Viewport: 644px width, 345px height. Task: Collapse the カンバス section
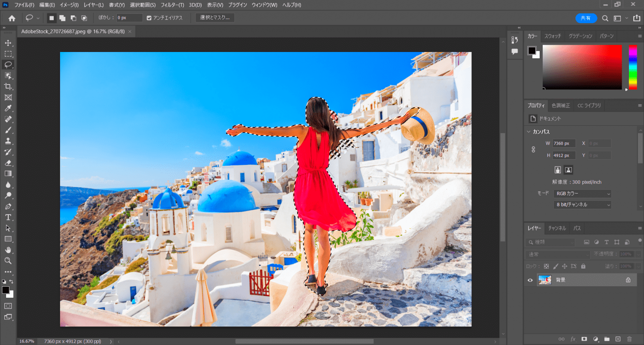pos(529,132)
